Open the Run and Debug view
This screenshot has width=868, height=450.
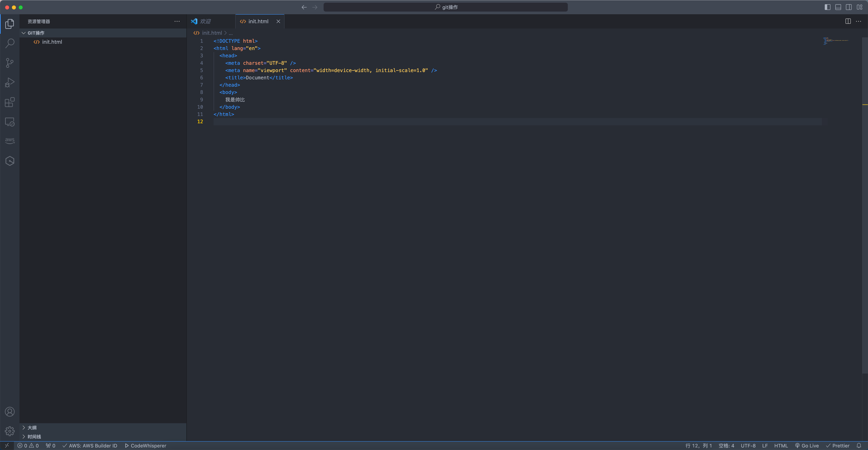click(10, 83)
